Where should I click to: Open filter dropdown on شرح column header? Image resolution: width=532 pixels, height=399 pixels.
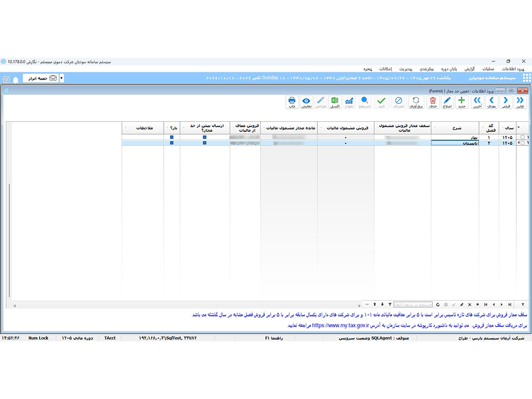tap(435, 128)
